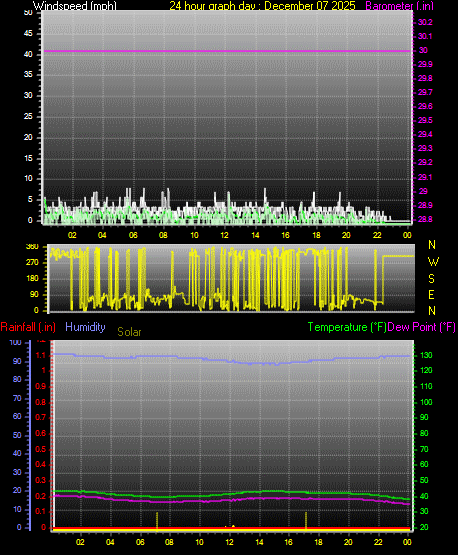
Task: Click the 'W' compass letter beside wind direction graph
Action: pyautogui.click(x=433, y=262)
